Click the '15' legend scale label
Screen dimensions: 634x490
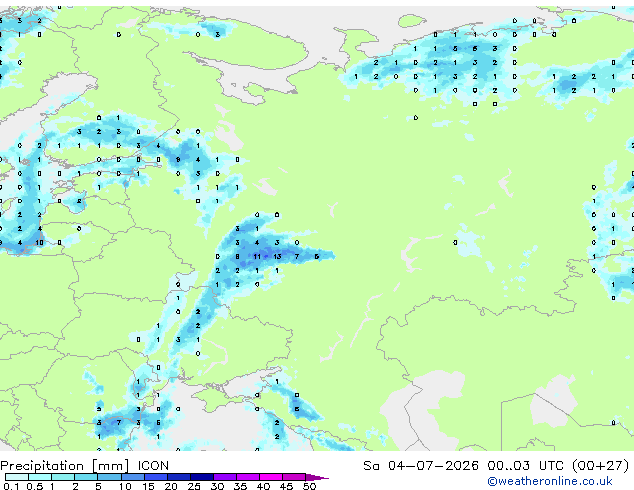[148, 486]
